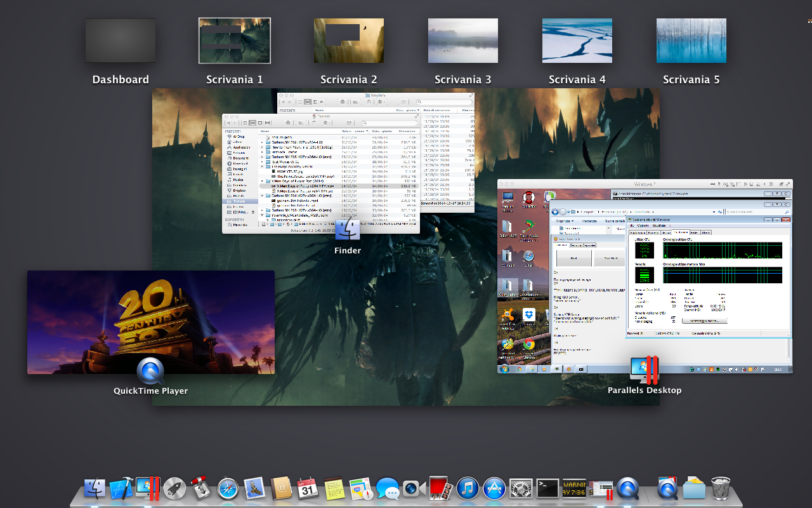Open Launchpad rocket icon in Dock
Viewport: 812px width, 508px height.
pos(174,488)
